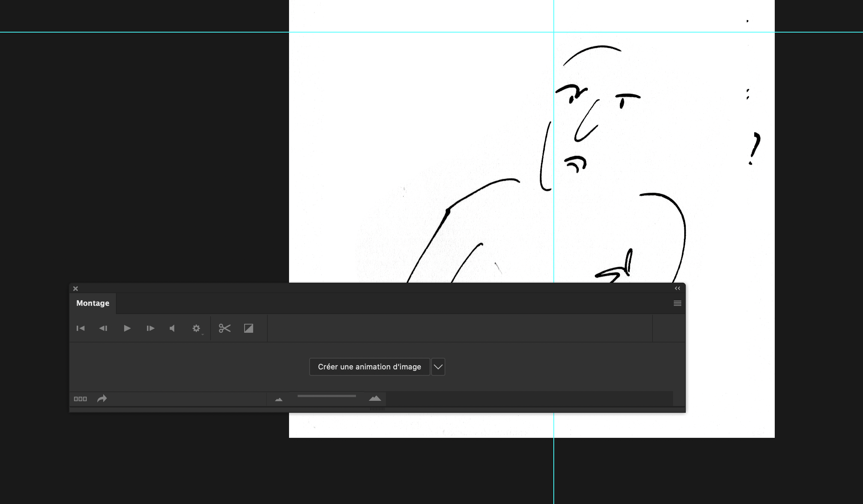Select the previous frame playback icon
This screenshot has width=863, height=504.
pyautogui.click(x=104, y=328)
